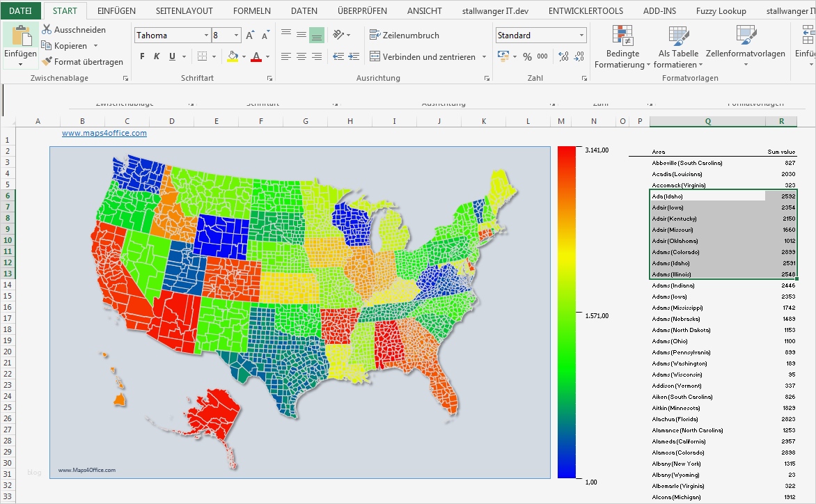The height and width of the screenshot is (504, 816).
Task: Switch to the FORMELN tab
Action: tap(251, 11)
